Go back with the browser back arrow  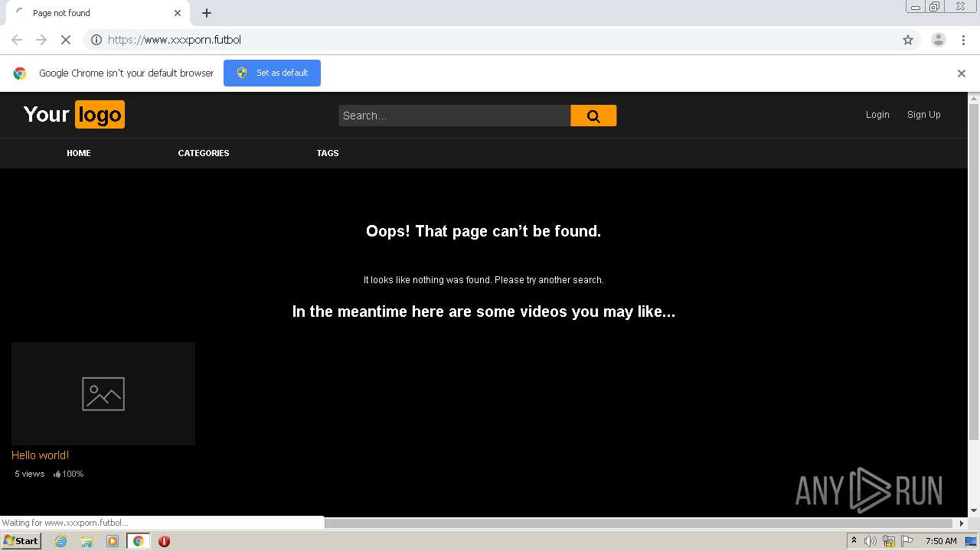coord(17,40)
